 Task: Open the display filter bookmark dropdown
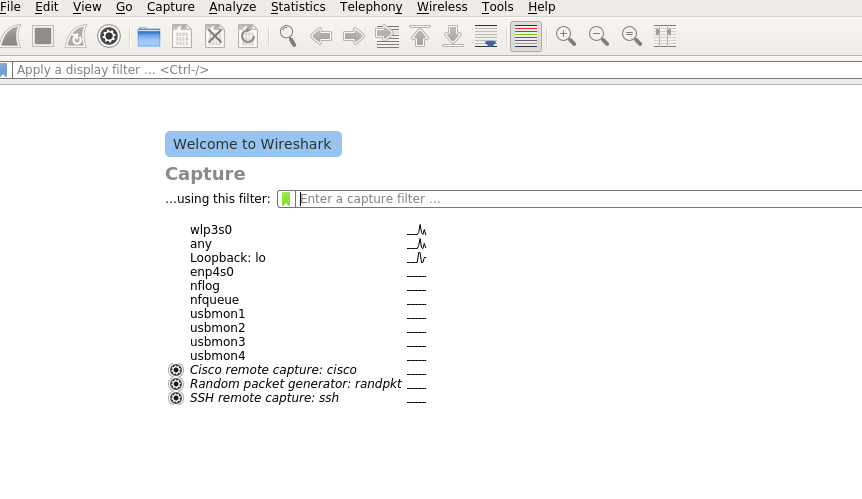point(4,70)
